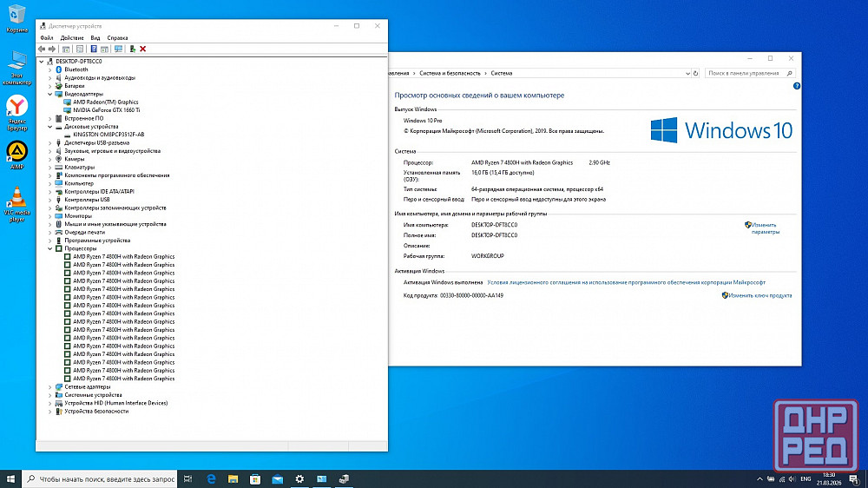Click the Control Panel search field
Screen dimensions: 868x488
coord(746,73)
